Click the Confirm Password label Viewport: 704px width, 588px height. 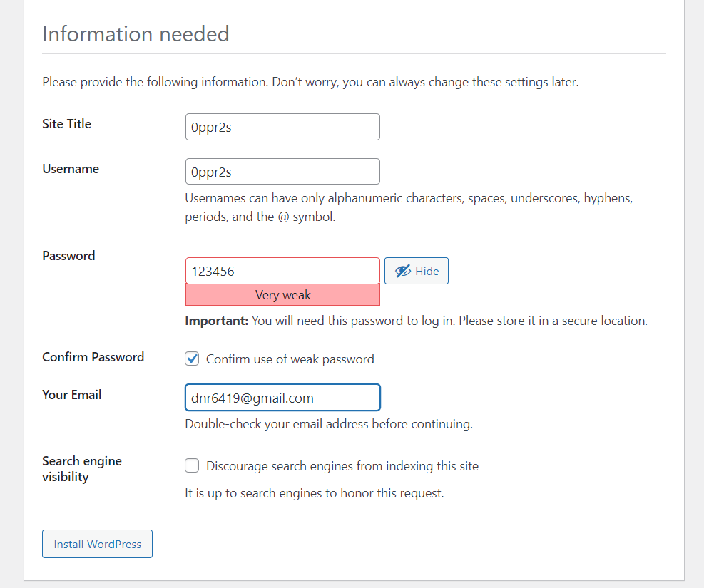[x=93, y=357]
